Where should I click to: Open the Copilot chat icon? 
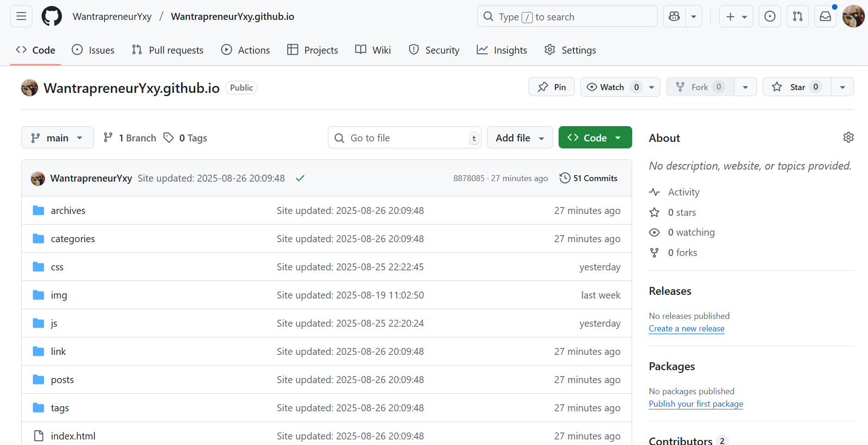(674, 17)
